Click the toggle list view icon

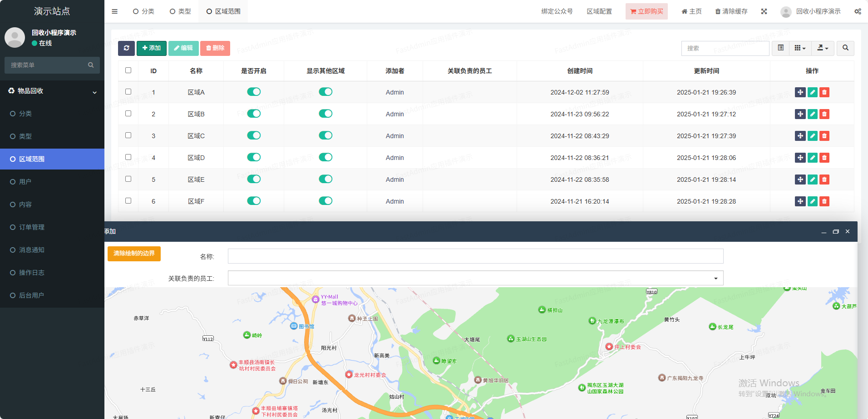click(x=780, y=48)
